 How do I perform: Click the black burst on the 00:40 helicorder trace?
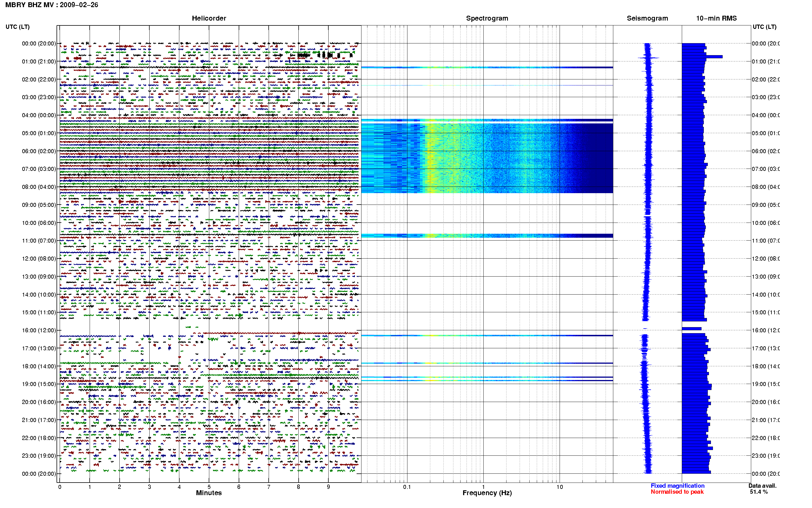click(x=325, y=55)
